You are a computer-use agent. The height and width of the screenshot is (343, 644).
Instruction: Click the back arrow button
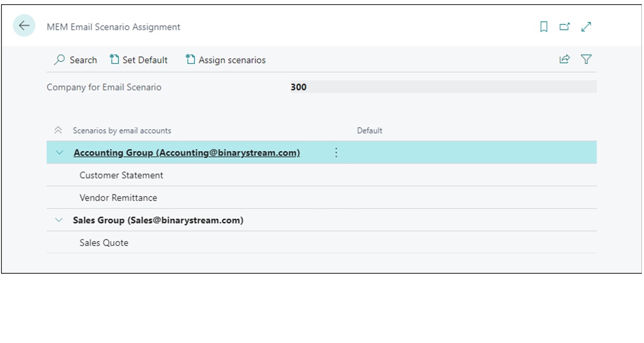click(x=24, y=26)
